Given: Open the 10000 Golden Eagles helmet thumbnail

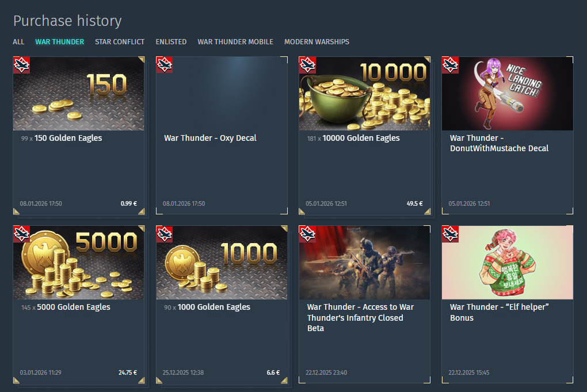Looking at the screenshot, I should click(365, 94).
